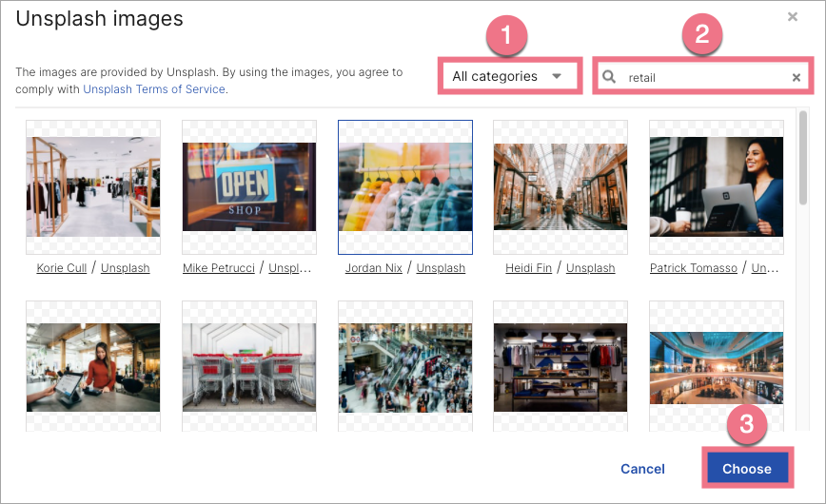This screenshot has height=504, width=826.
Task: Clear the retail search text
Action: [796, 78]
